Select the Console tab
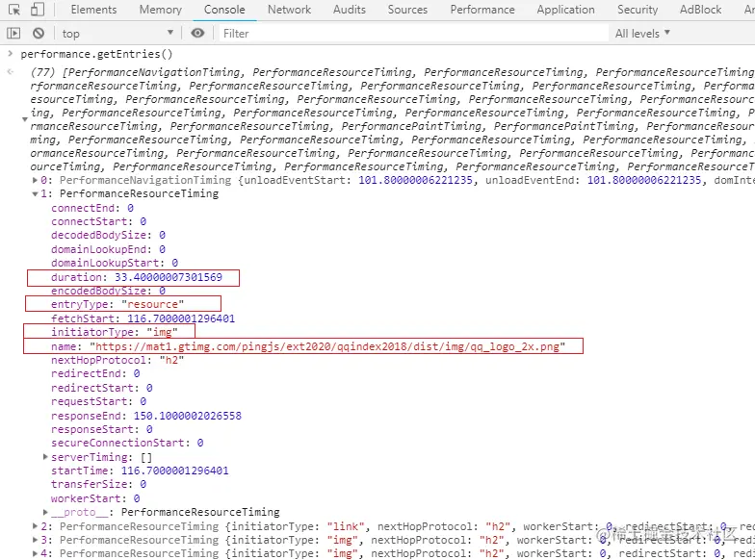The height and width of the screenshot is (560, 755). coord(224,10)
